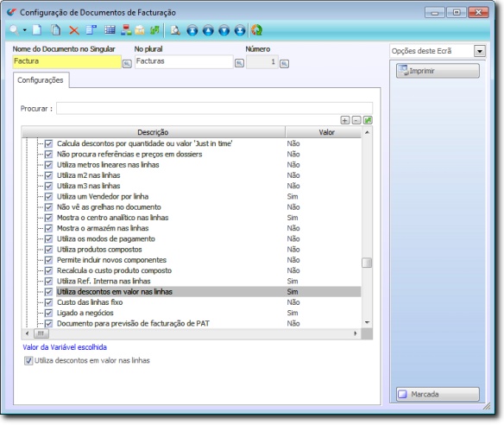This screenshot has height=425, width=504.
Task: Click the new blank document toolbar icon
Action: [x=37, y=30]
